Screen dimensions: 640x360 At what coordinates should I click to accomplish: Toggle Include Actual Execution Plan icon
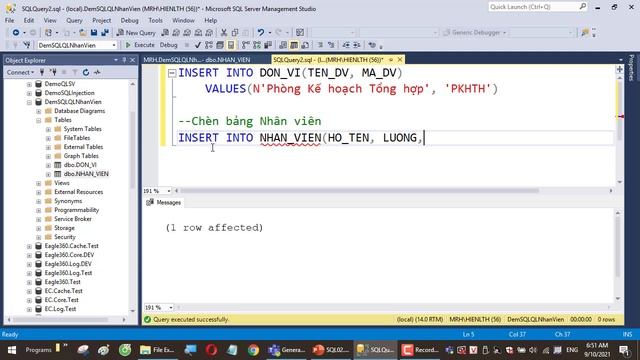click(x=246, y=45)
